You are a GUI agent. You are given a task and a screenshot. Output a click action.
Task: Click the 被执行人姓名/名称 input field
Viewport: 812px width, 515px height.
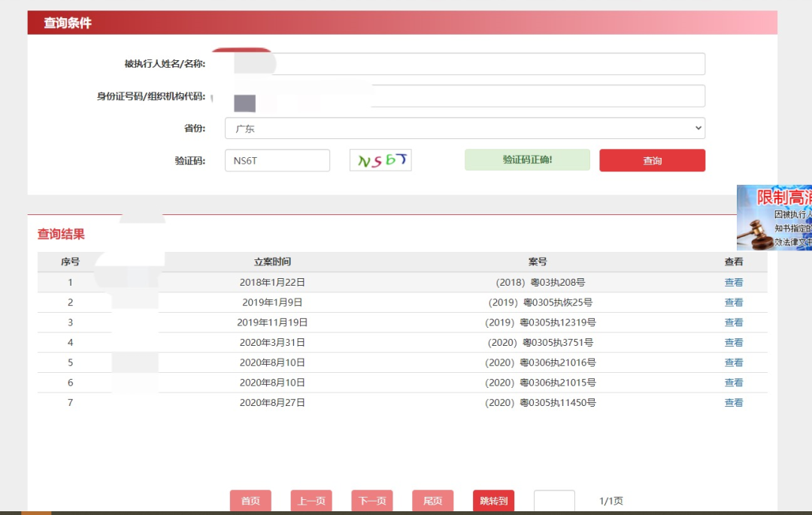(x=465, y=64)
